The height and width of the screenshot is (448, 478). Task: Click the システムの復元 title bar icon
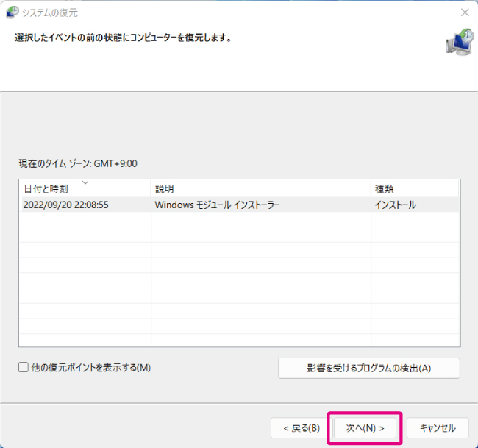(13, 13)
